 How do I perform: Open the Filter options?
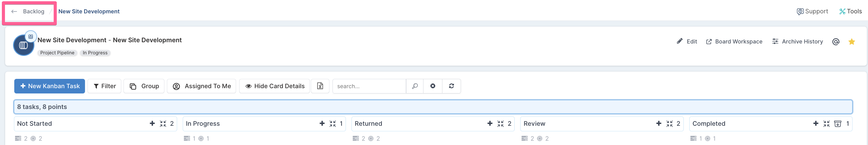[x=105, y=86]
